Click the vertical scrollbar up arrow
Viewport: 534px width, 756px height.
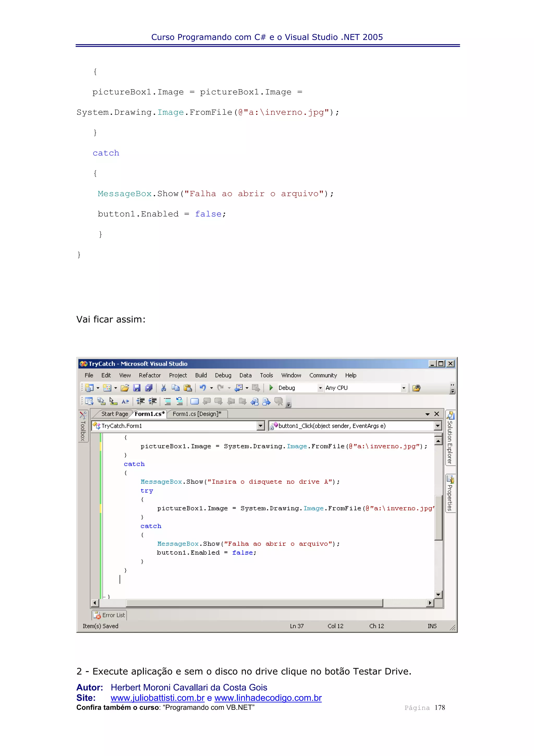tap(438, 441)
